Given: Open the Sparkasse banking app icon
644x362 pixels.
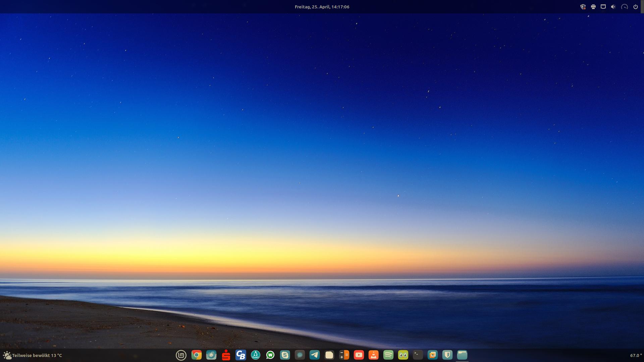Looking at the screenshot, I should 226,355.
